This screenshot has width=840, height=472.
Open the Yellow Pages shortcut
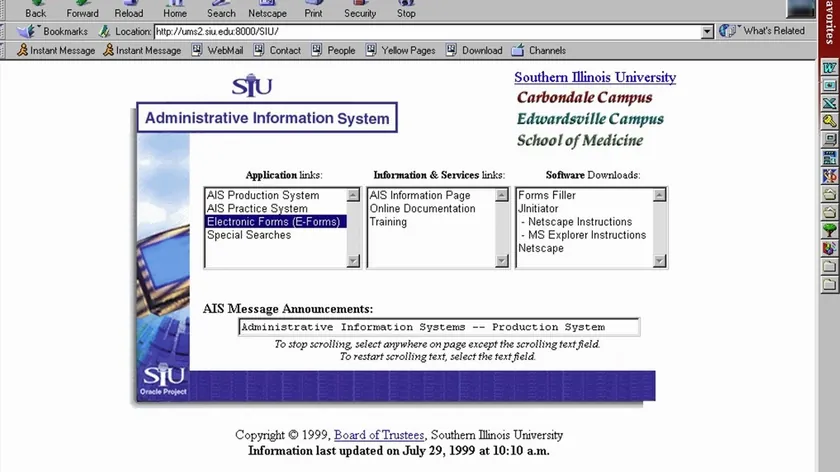point(401,50)
